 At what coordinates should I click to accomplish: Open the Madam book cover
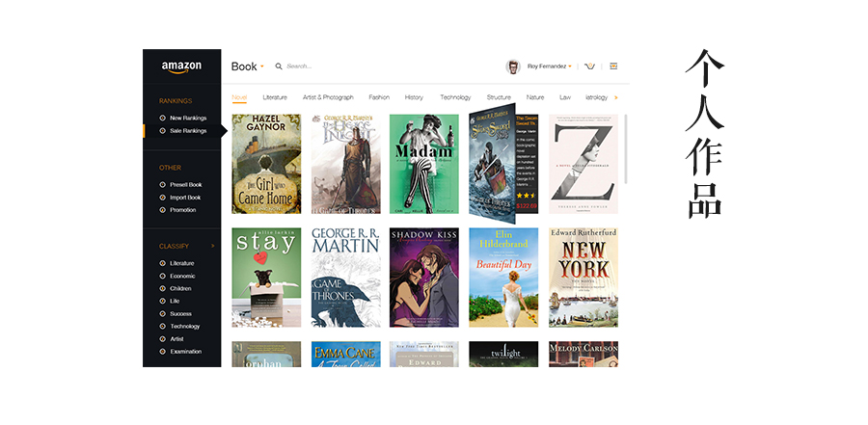(424, 164)
